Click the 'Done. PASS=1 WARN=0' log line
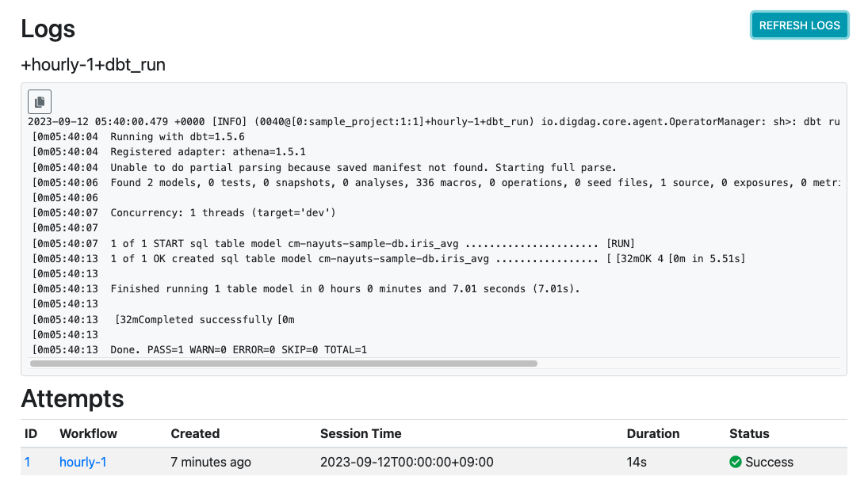Image resolution: width=868 pixels, height=480 pixels. [238, 349]
